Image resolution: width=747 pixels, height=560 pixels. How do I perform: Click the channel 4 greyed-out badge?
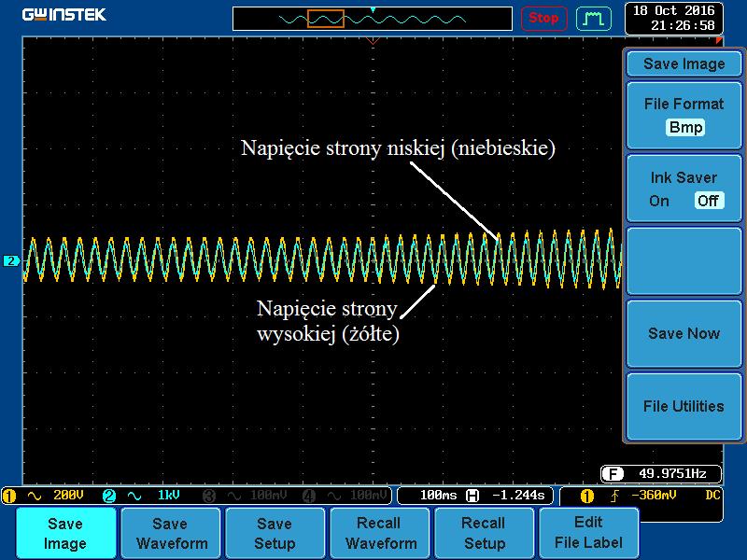click(x=309, y=496)
